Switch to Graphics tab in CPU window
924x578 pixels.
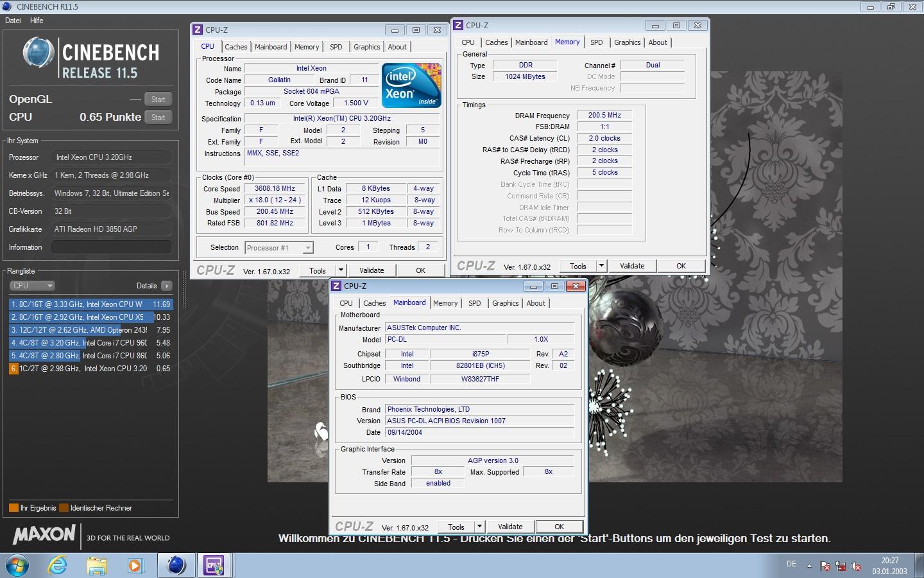pos(367,47)
